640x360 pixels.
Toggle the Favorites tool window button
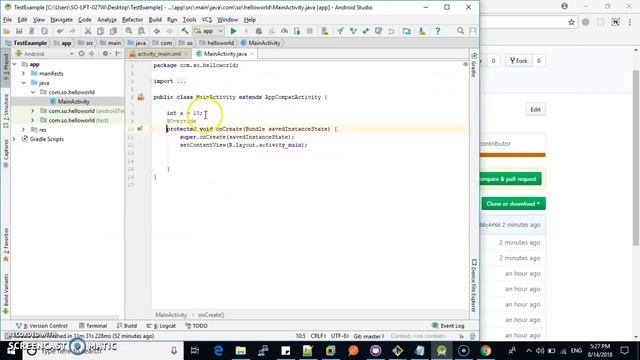6,245
